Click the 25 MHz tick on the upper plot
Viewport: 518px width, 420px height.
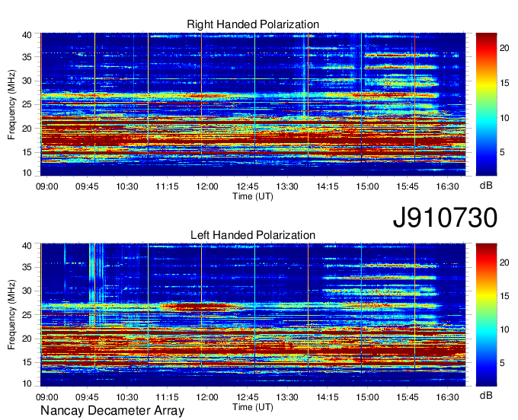[27, 104]
